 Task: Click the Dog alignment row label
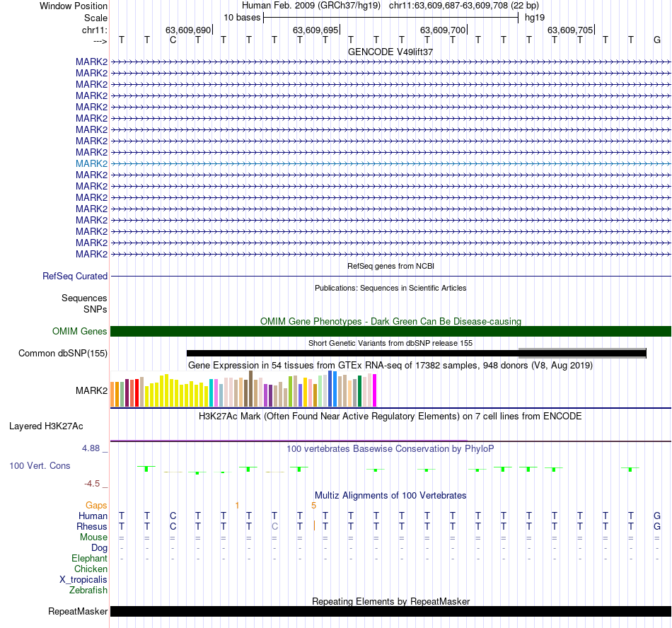point(100,548)
